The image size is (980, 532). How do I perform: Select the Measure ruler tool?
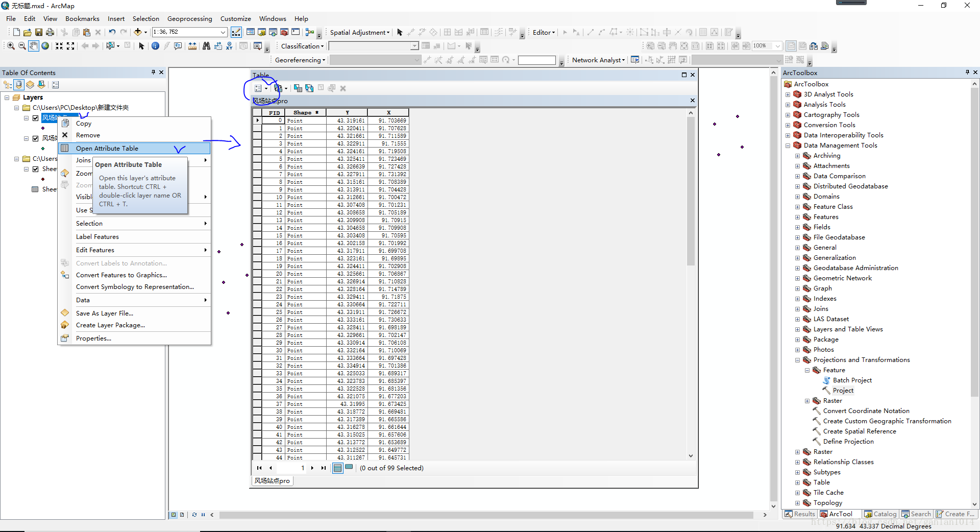point(192,46)
